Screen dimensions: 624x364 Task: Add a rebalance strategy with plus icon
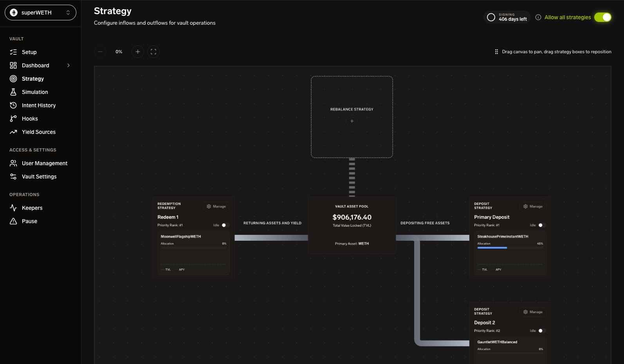coord(352,121)
